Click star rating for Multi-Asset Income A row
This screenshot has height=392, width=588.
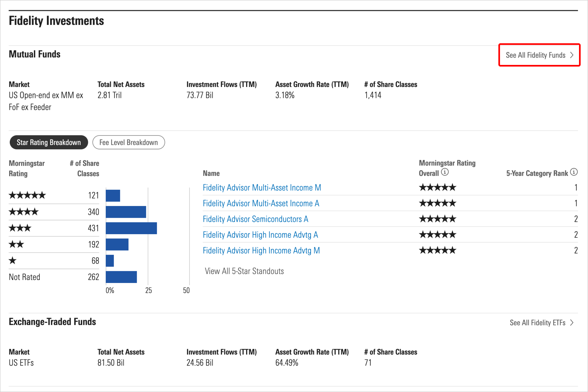438,203
